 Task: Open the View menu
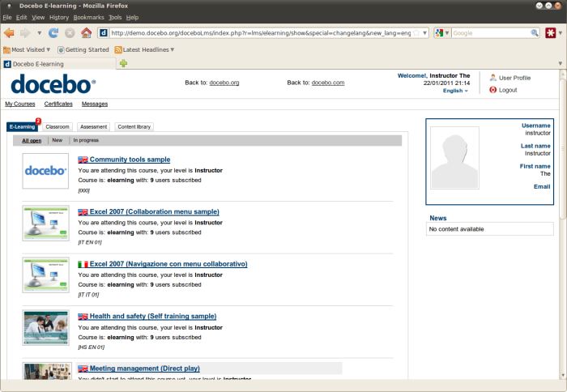pos(38,17)
